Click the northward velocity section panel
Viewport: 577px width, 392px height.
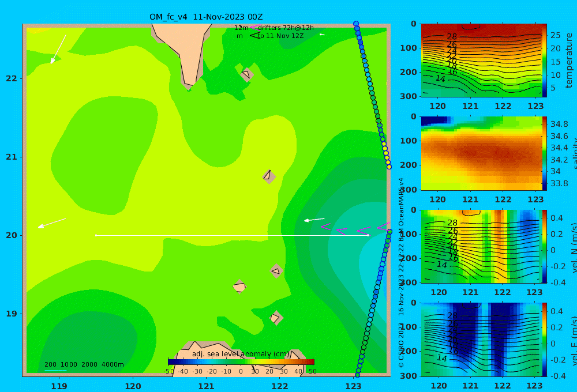click(481, 246)
